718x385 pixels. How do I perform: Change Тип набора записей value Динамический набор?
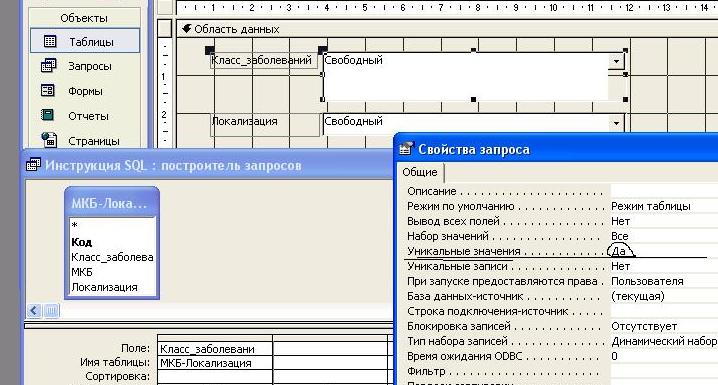(664, 341)
